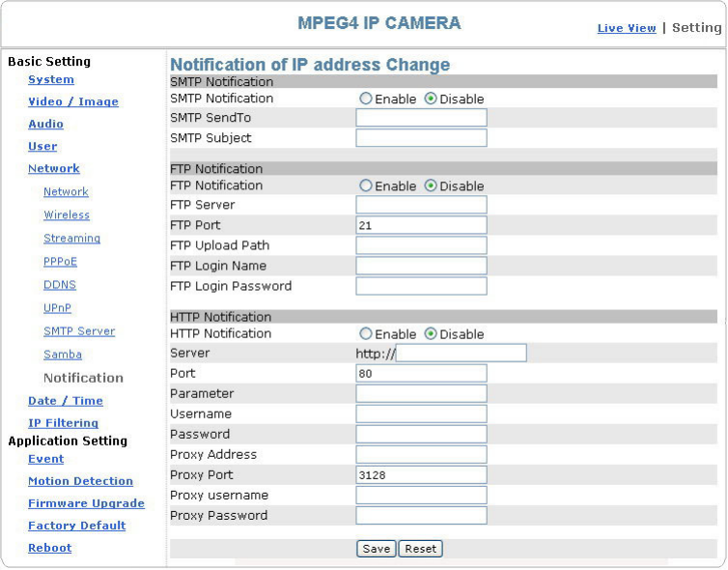Enable FTP Notification radio button

pyautogui.click(x=366, y=185)
